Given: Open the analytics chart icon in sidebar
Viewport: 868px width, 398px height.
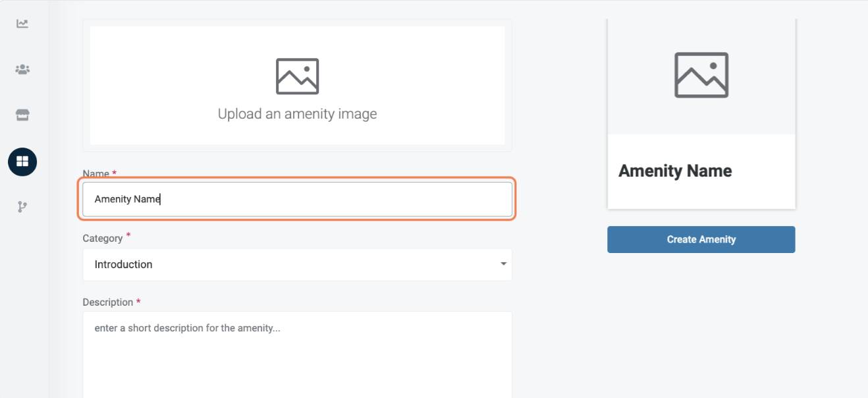Looking at the screenshot, I should pyautogui.click(x=22, y=24).
